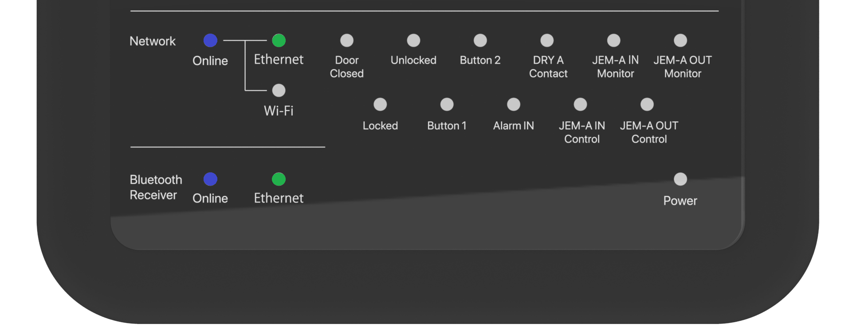
Task: Select the JEM-A OUT Control light
Action: 647,105
